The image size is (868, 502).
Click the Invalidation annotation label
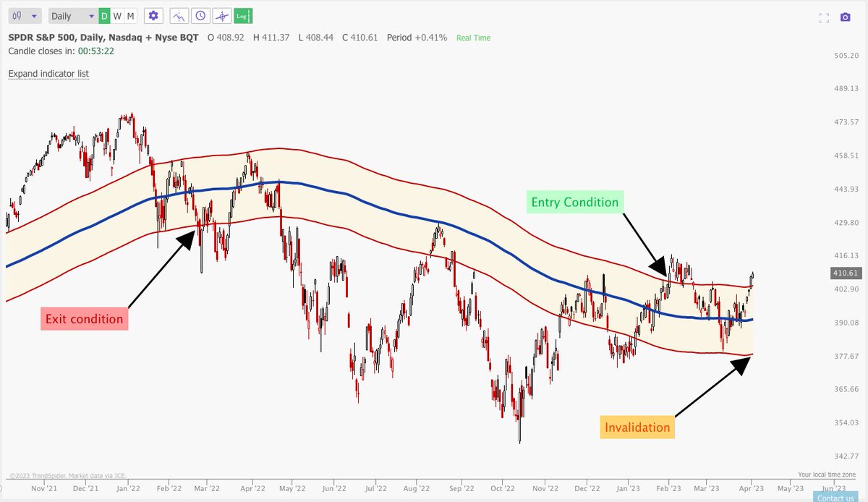tap(637, 427)
